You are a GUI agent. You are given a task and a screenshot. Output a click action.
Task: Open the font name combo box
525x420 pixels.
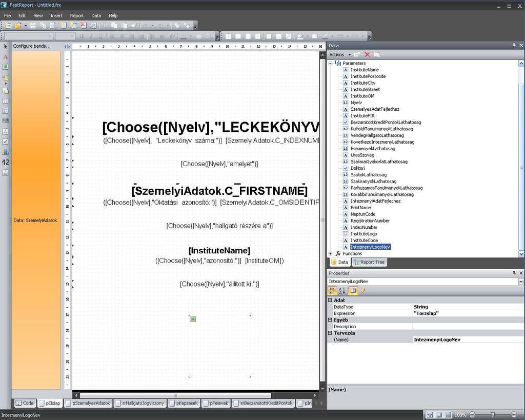[x=29, y=36]
